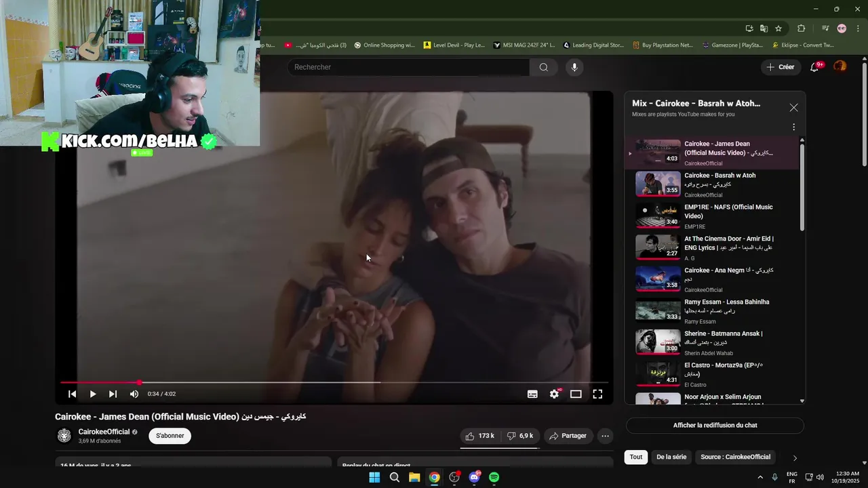Open more actions menu beside Partager

[x=606, y=436]
